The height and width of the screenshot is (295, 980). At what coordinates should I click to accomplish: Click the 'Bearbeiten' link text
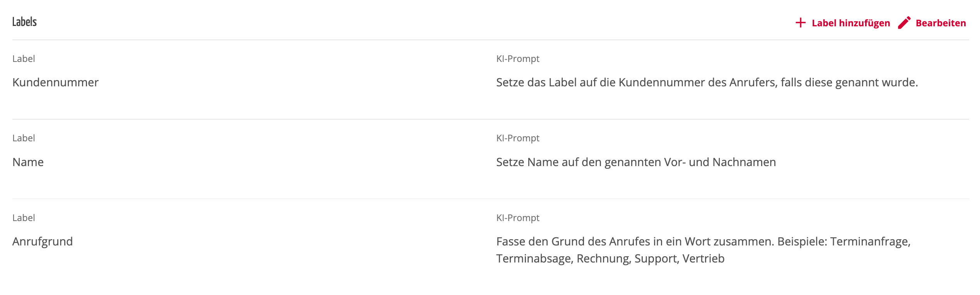941,23
